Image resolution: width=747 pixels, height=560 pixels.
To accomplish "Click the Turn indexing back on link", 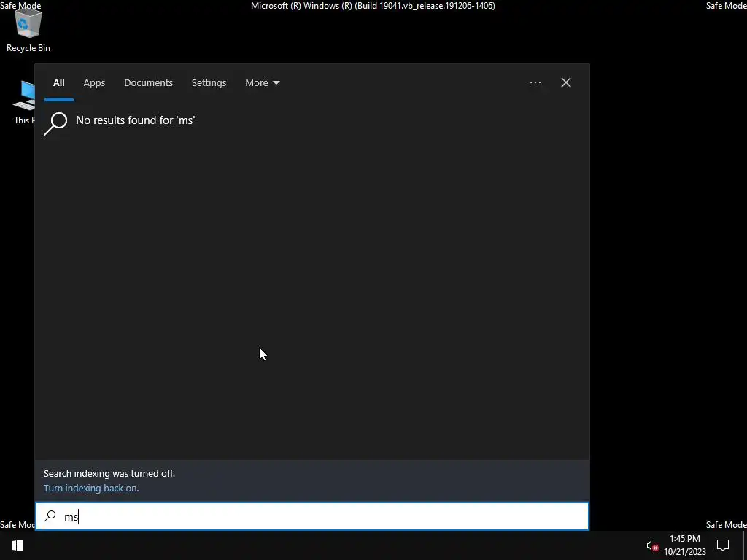I will click(91, 488).
